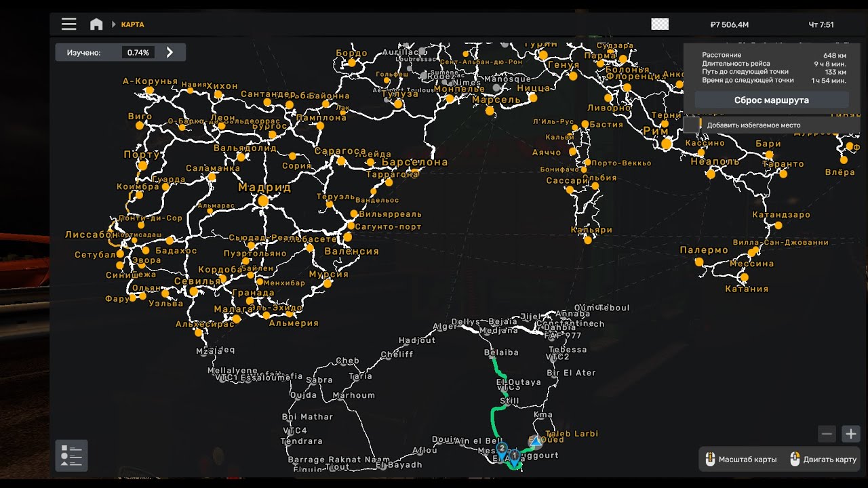Click the Alger map label
Screen dimensions: 868x488
click(445, 327)
